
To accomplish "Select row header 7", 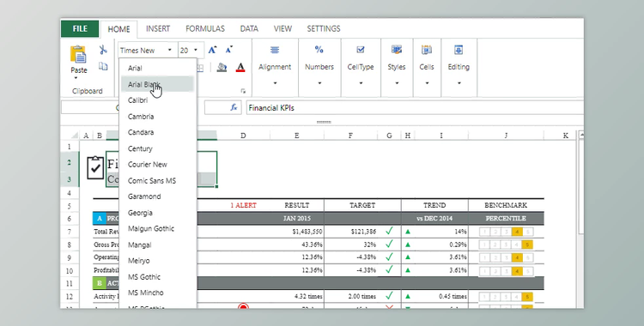I will pyautogui.click(x=70, y=232).
